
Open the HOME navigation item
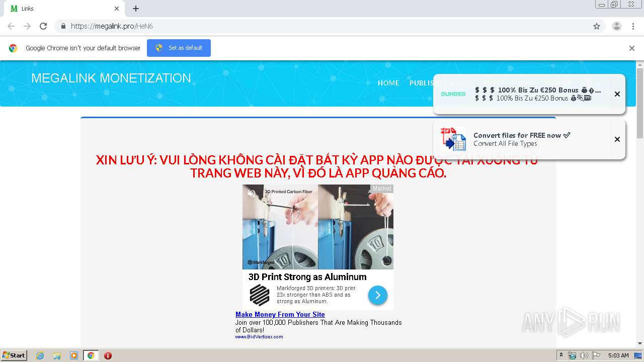[x=388, y=83]
